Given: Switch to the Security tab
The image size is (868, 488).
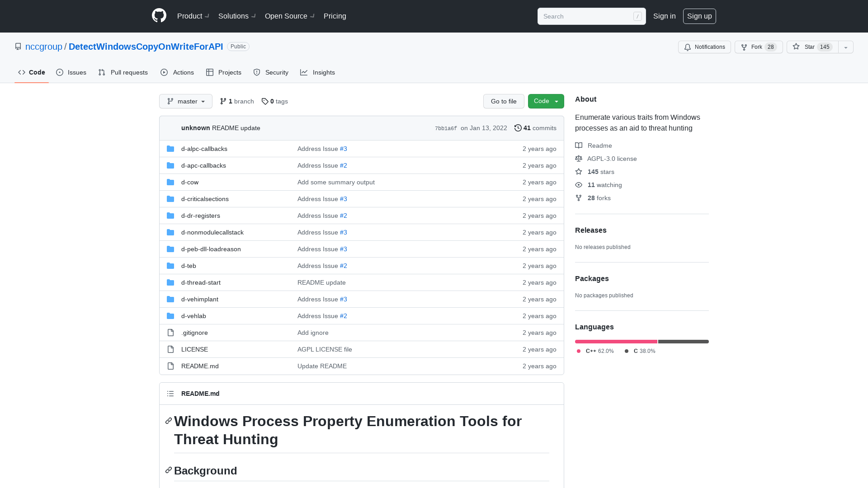Looking at the screenshot, I should pos(271,72).
